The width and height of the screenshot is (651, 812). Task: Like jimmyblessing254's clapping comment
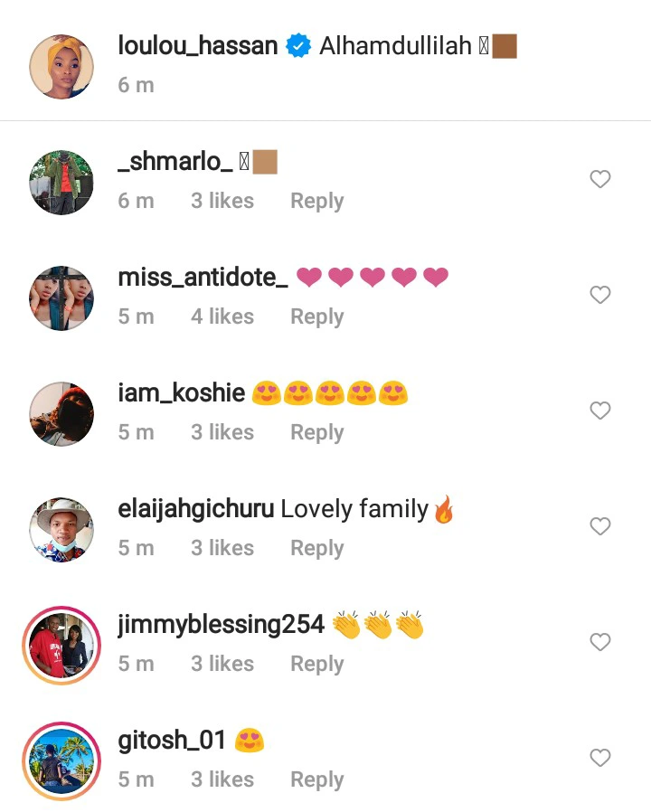pyautogui.click(x=600, y=642)
